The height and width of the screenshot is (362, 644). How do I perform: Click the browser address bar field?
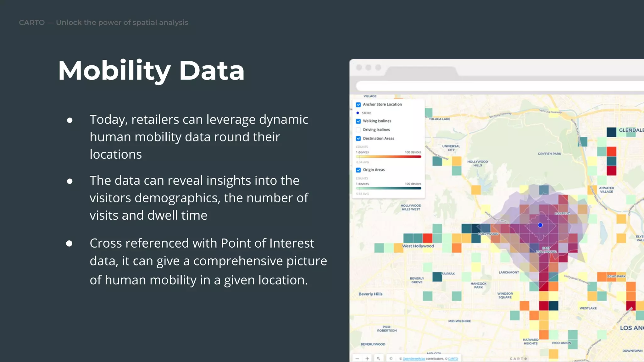pyautogui.click(x=500, y=86)
